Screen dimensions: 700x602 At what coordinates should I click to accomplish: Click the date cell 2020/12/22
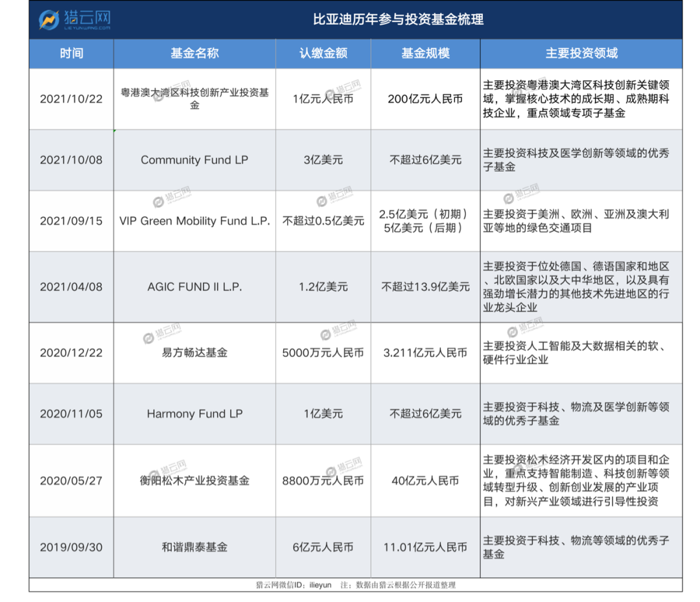click(71, 353)
